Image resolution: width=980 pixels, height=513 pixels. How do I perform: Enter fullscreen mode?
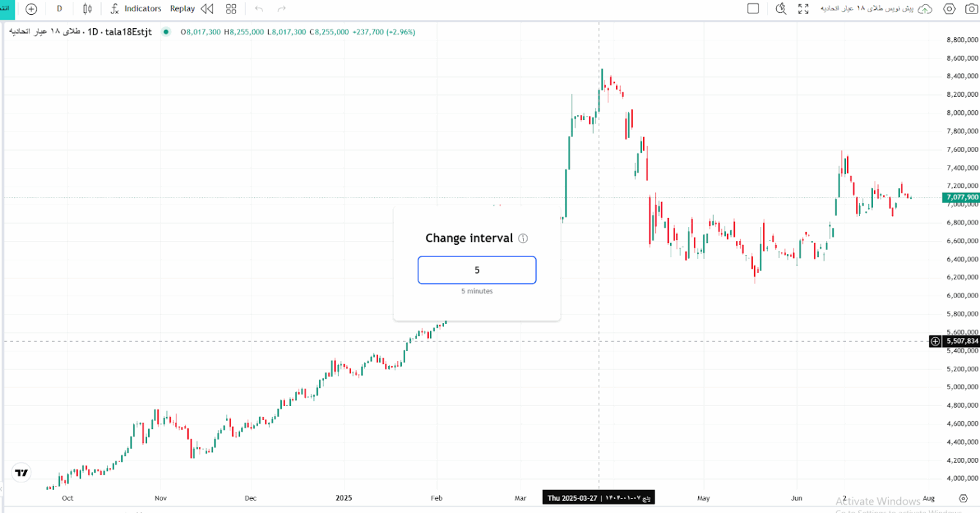[x=804, y=9]
